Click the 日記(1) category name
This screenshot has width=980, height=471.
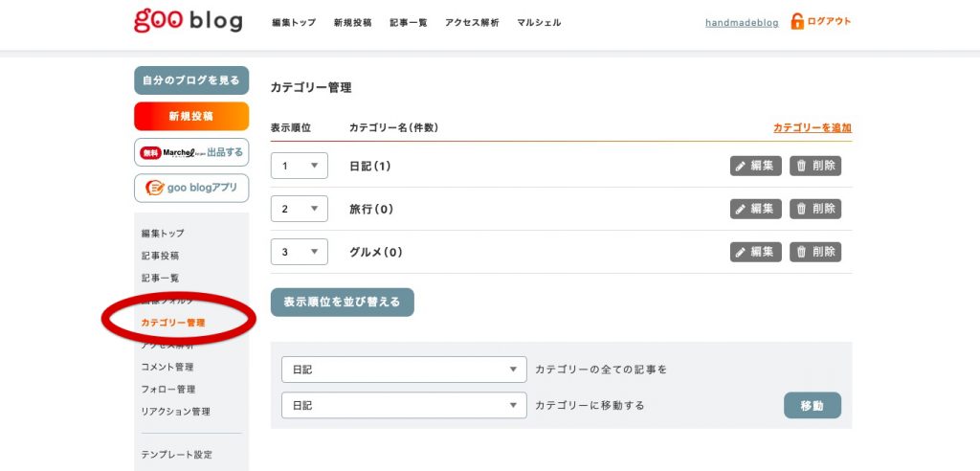tap(370, 167)
